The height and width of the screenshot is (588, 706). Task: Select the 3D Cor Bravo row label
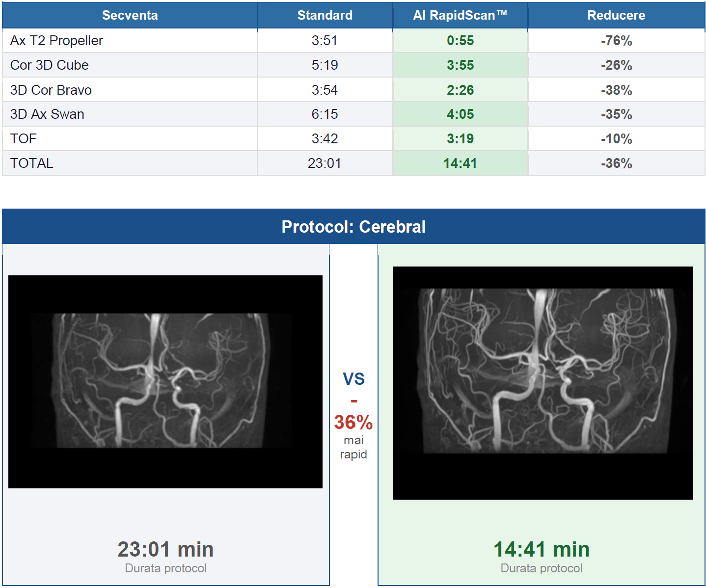51,90
